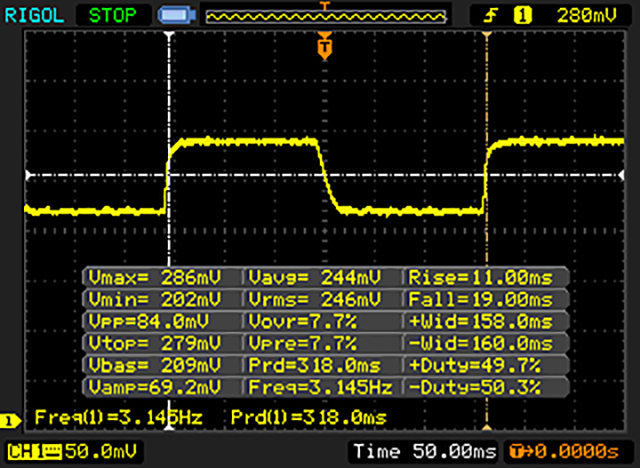This screenshot has width=640, height=468.
Task: Click the Vmin= 202mV measurement
Action: click(155, 300)
